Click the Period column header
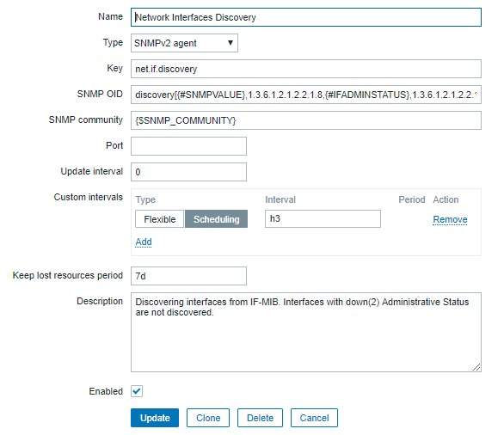Image resolution: width=504 pixels, height=435 pixels. pyautogui.click(x=412, y=199)
